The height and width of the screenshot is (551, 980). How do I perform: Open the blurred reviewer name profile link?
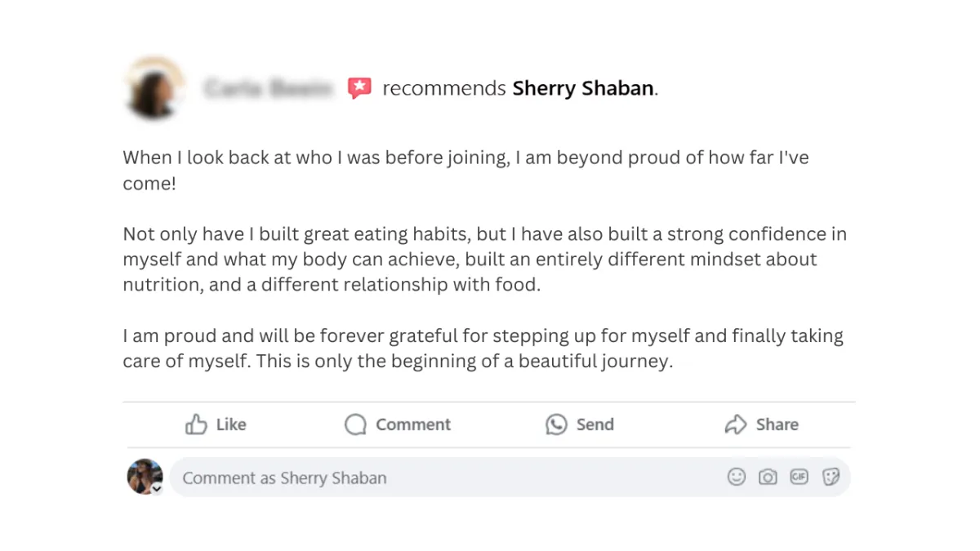point(268,88)
